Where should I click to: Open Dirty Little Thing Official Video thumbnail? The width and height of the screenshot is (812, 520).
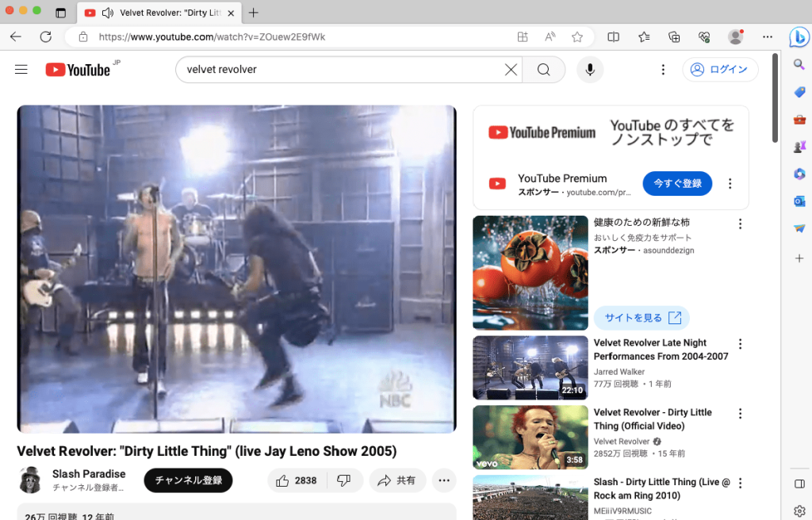pos(530,437)
